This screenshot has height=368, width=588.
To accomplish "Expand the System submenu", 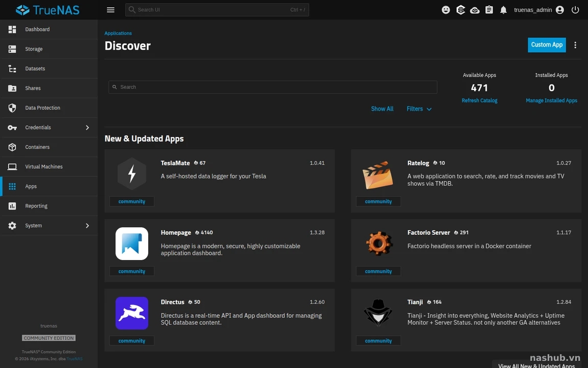I will point(87,226).
